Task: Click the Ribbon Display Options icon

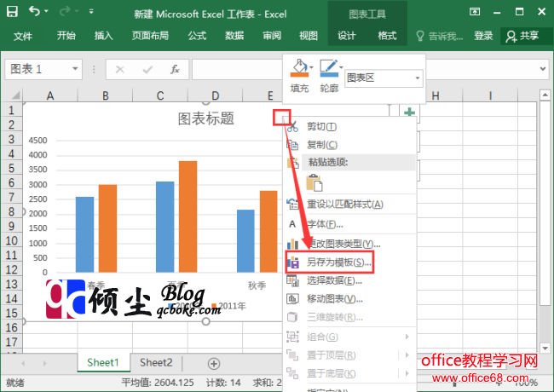Action: click(475, 12)
